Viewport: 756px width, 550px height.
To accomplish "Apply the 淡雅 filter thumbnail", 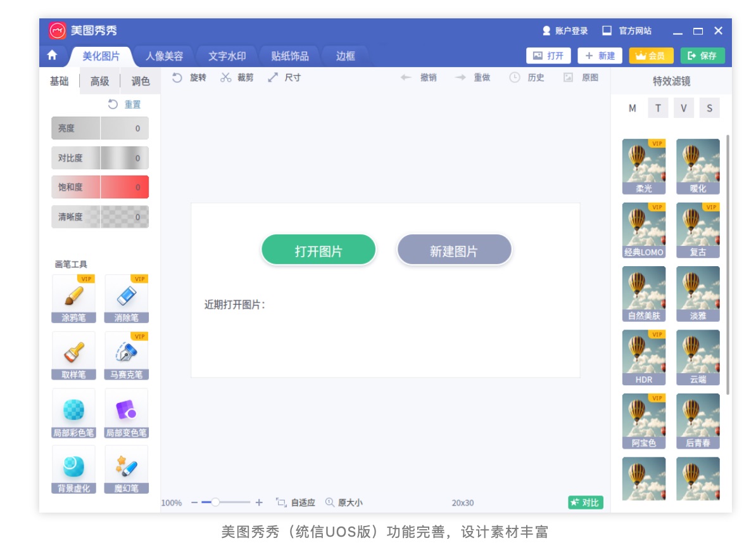I will (698, 294).
